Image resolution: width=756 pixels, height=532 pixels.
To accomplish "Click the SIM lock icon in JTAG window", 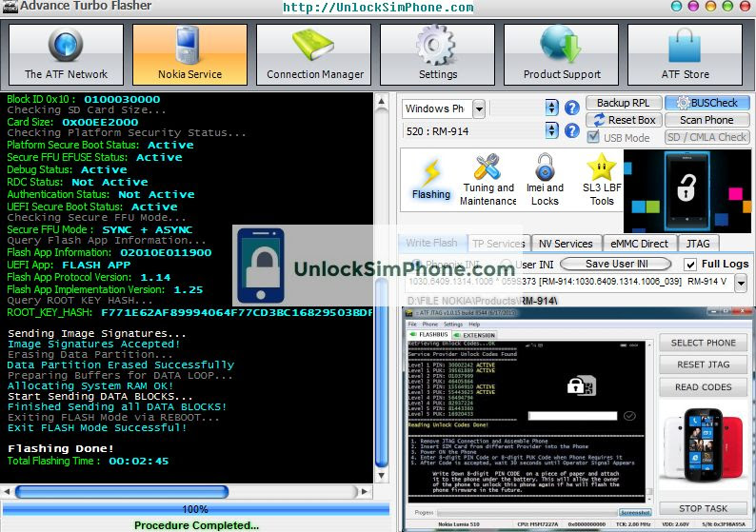I will [582, 386].
